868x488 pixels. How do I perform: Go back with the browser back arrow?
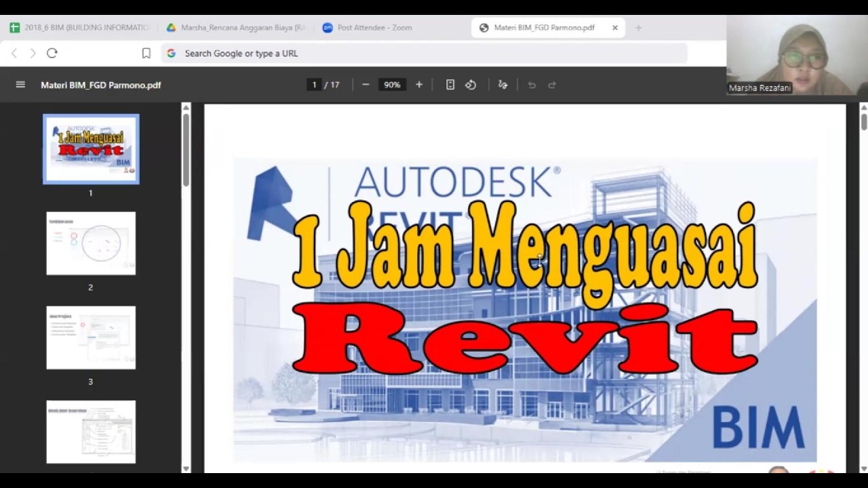(14, 53)
